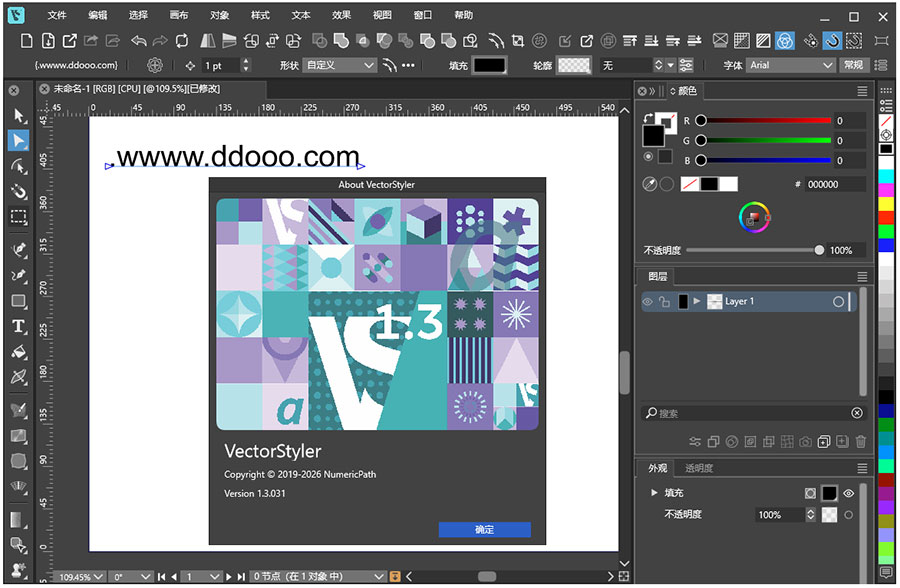Delete layer with trash icon
The image size is (900, 588).
pos(860,442)
